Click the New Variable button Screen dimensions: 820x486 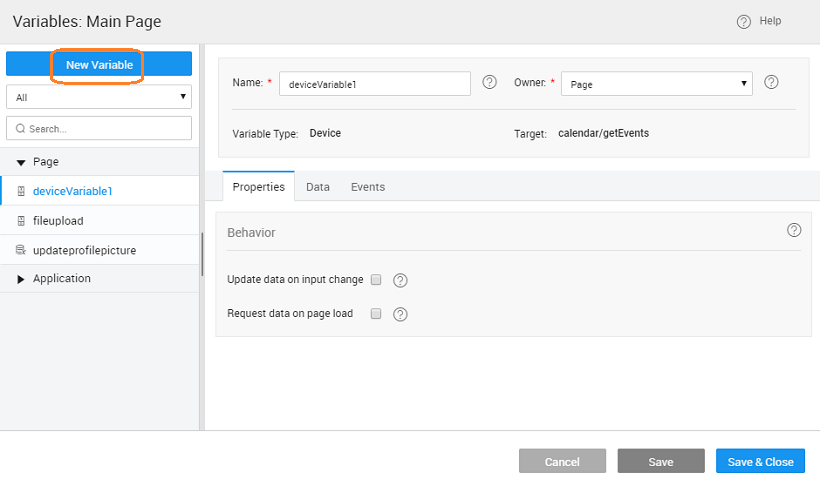[x=98, y=64]
